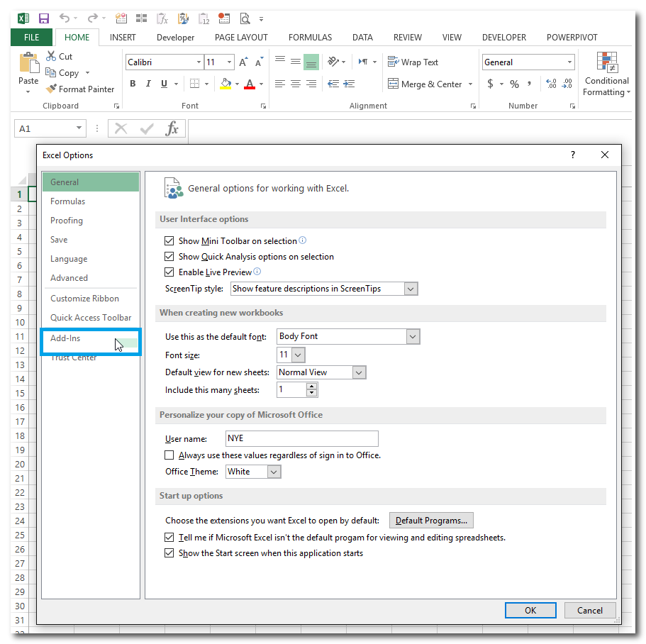The height and width of the screenshot is (644, 646).
Task: Click the Percent Style number format icon
Action: pyautogui.click(x=514, y=84)
